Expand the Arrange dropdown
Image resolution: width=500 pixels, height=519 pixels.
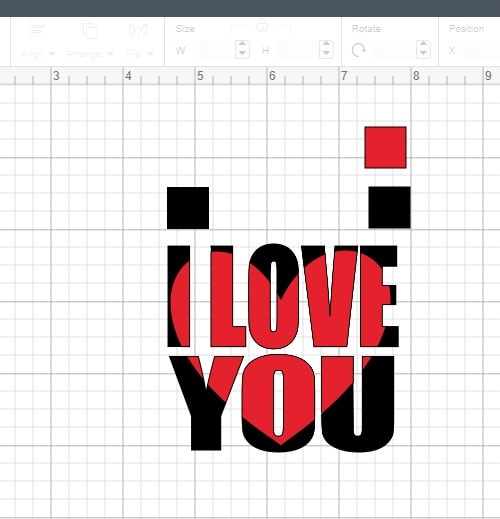click(90, 53)
